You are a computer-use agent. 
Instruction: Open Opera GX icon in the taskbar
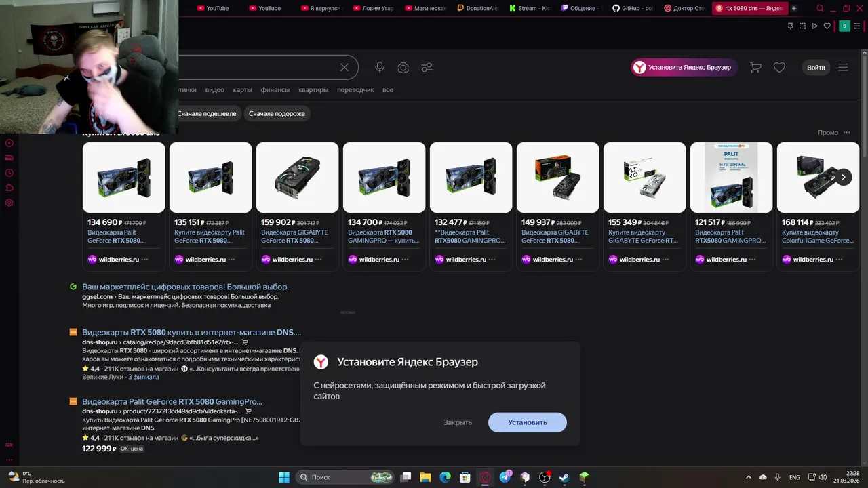tap(485, 477)
